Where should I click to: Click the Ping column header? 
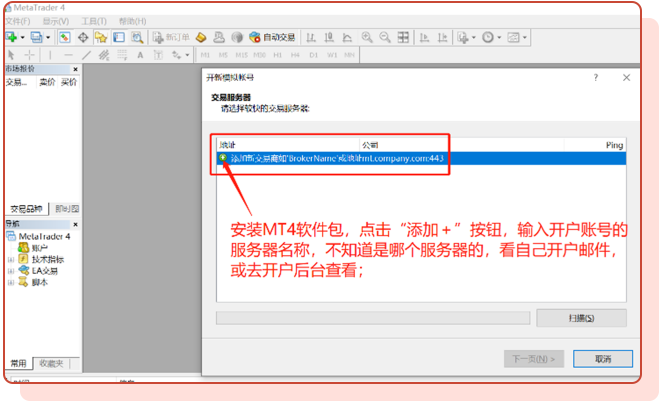coord(614,145)
